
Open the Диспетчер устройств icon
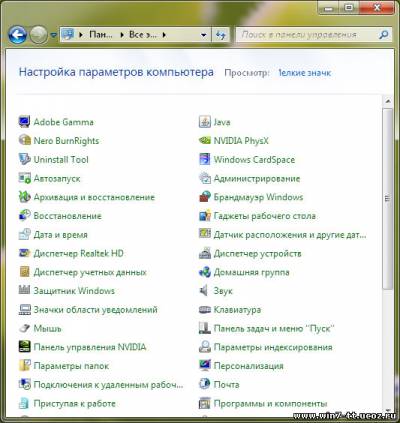pos(205,253)
